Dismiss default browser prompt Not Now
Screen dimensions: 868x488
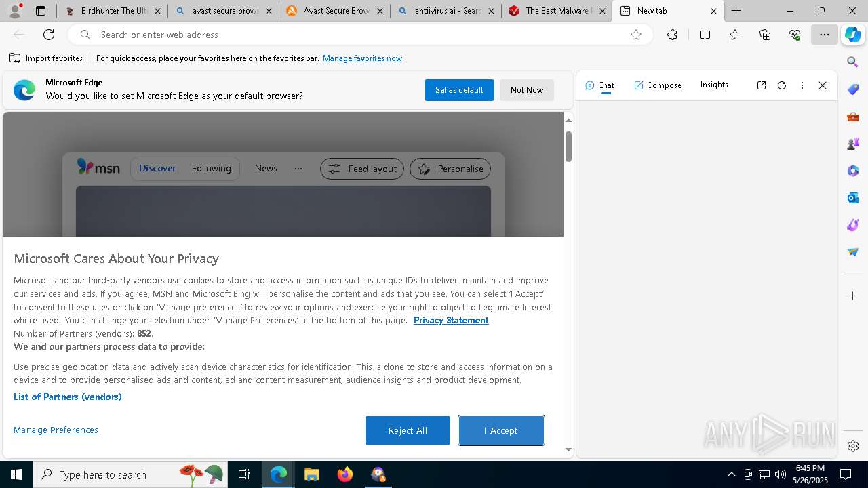527,90
